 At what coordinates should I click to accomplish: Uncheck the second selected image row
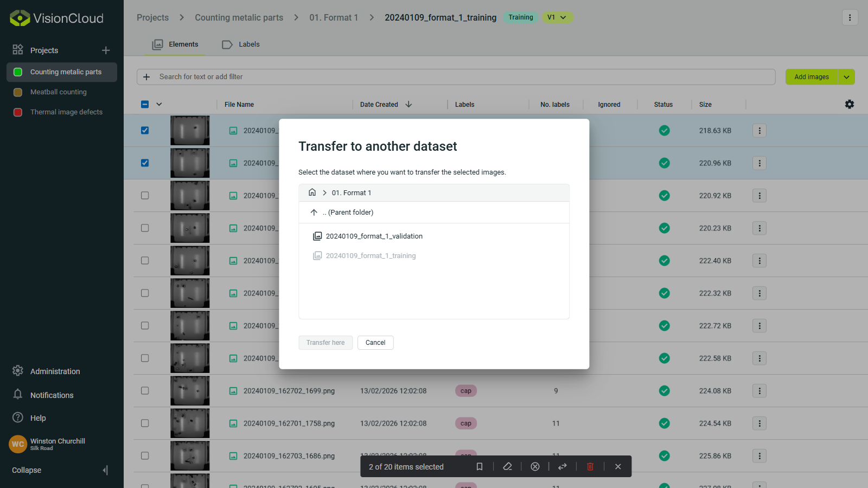[x=145, y=163]
